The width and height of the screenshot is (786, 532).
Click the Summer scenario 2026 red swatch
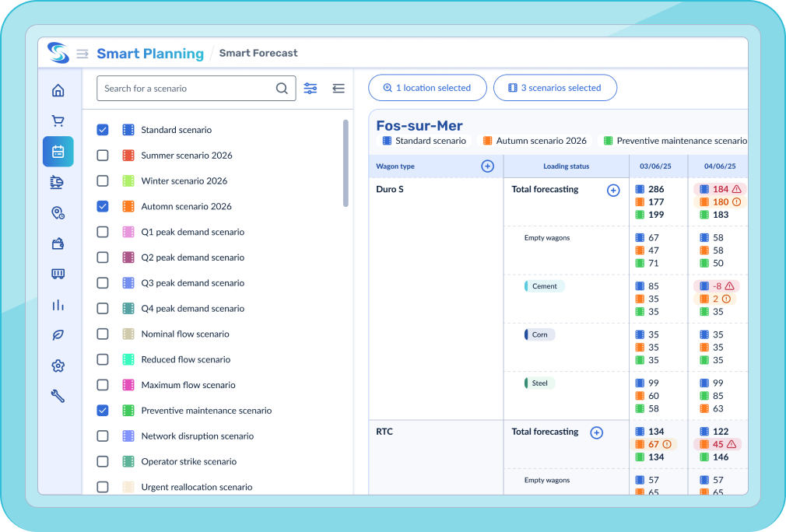pyautogui.click(x=128, y=156)
